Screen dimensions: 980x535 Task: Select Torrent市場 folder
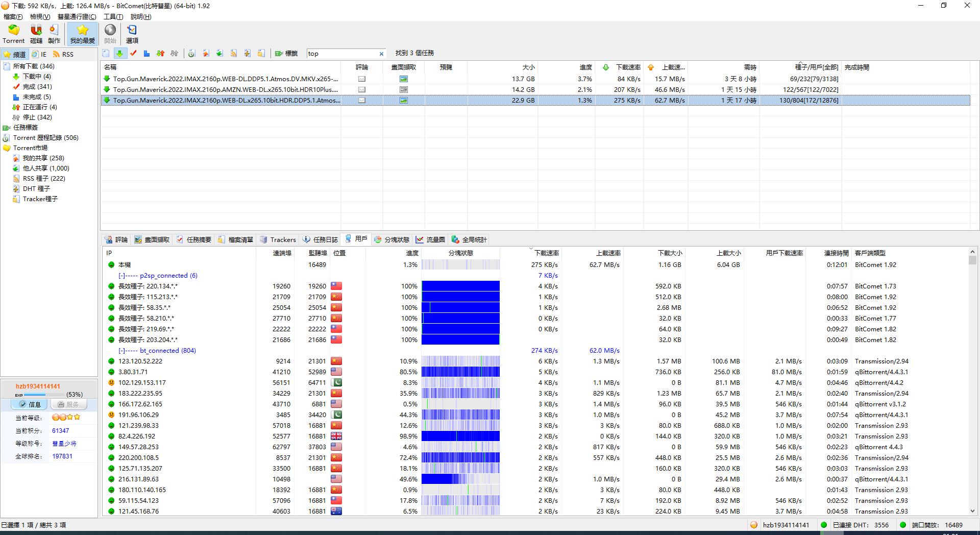[x=30, y=148]
